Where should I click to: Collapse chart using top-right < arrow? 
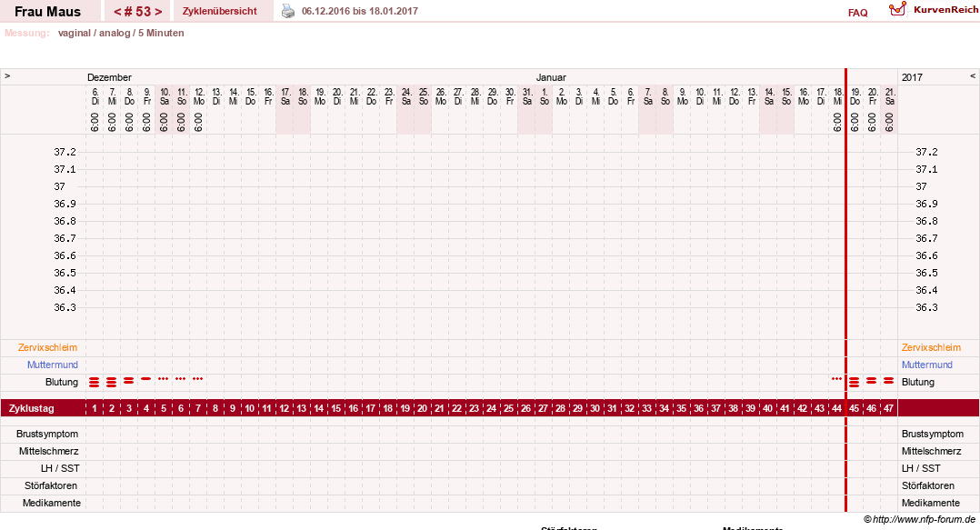973,76
